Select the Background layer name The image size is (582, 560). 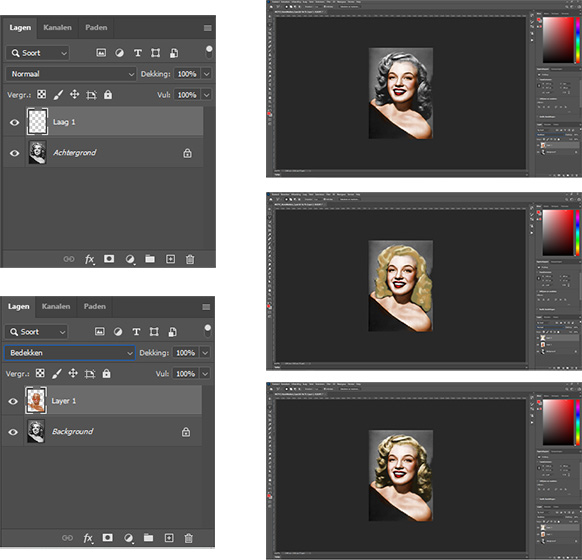tap(72, 431)
